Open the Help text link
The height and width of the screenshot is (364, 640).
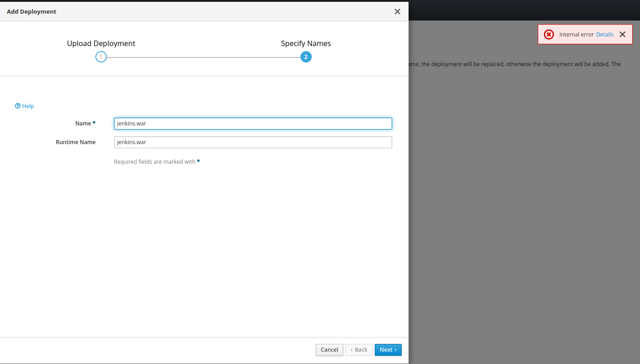coord(28,106)
